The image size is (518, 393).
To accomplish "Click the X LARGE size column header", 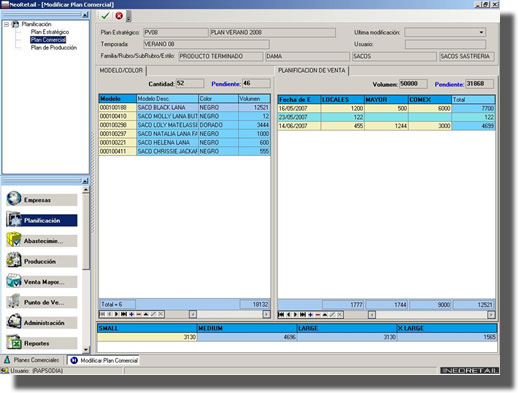I will point(447,328).
